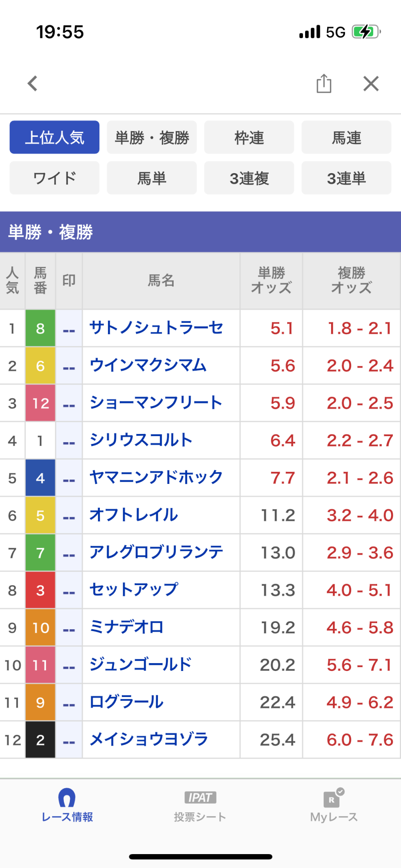This screenshot has width=401, height=868.
Task: Open horse サトノシュトラーセ link
Action: coord(156,328)
